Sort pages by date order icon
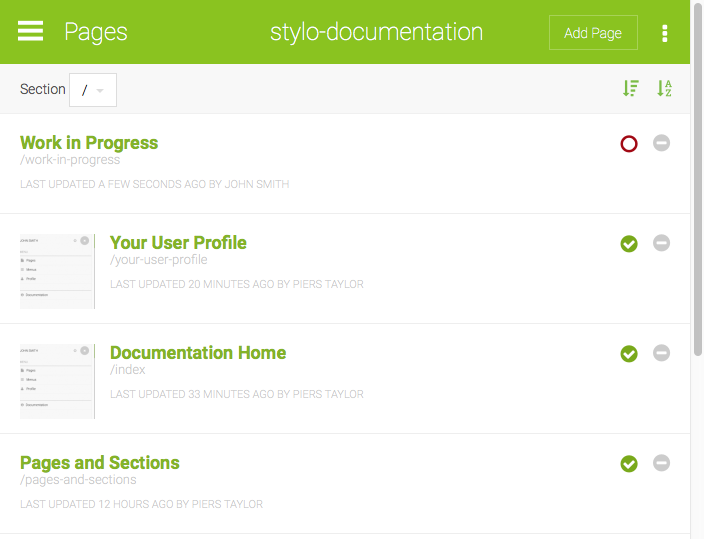Image resolution: width=704 pixels, height=539 pixels. click(x=630, y=89)
